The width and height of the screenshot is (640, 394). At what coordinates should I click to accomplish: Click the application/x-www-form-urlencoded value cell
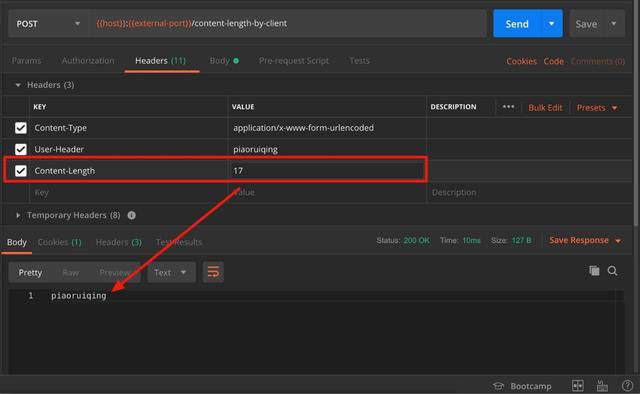click(x=327, y=128)
